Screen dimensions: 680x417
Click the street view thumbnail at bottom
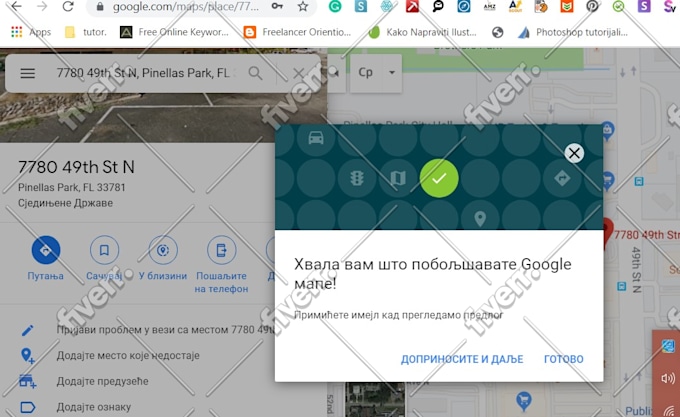pyautogui.click(x=375, y=399)
